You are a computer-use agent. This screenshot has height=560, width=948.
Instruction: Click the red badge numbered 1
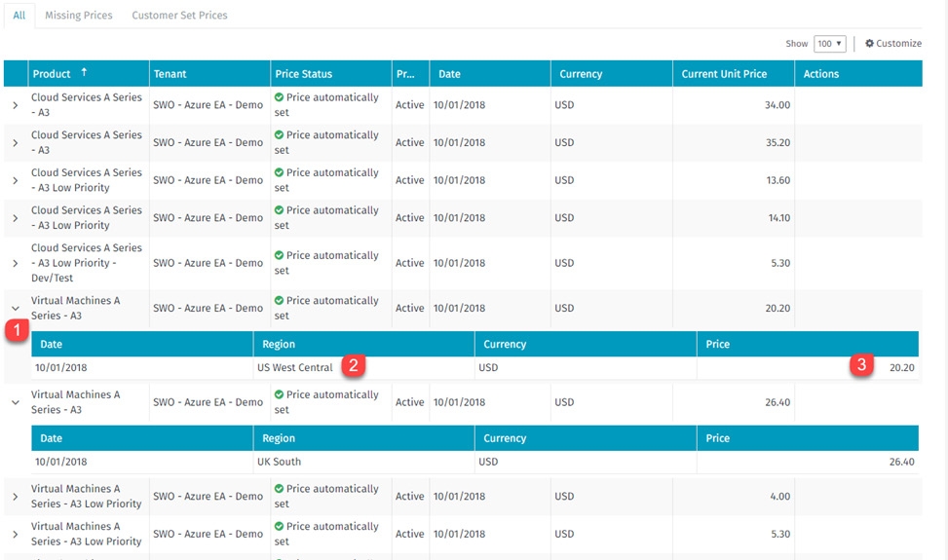(x=16, y=331)
